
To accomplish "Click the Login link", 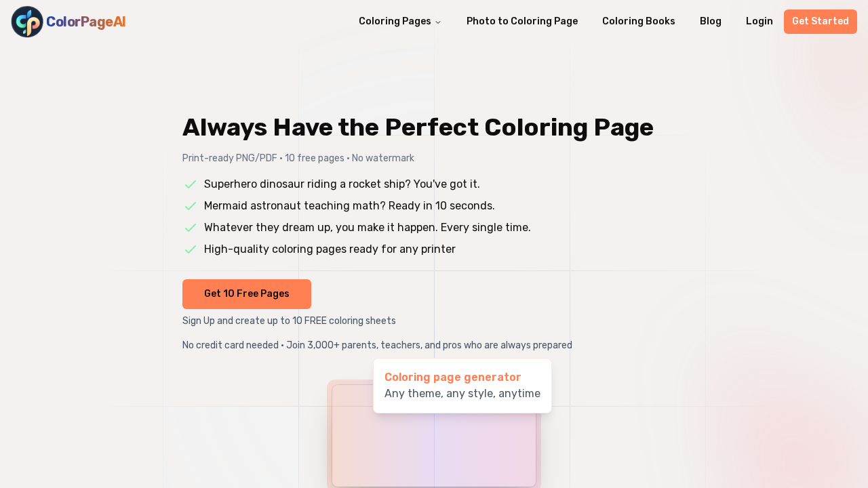I will tap(759, 21).
